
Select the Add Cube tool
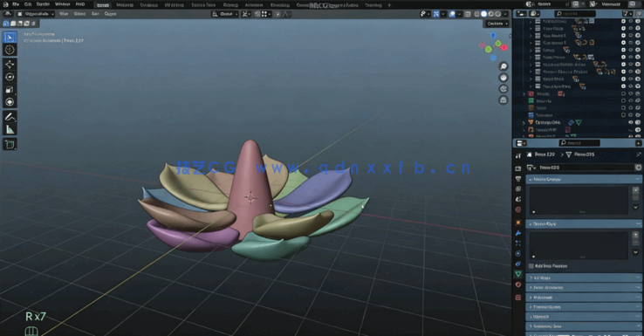[x=10, y=145]
